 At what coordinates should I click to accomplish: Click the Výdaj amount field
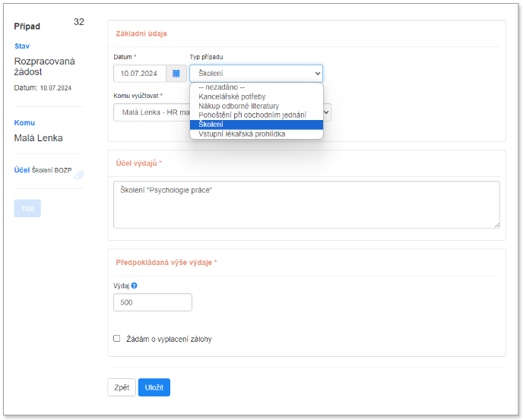coord(152,302)
